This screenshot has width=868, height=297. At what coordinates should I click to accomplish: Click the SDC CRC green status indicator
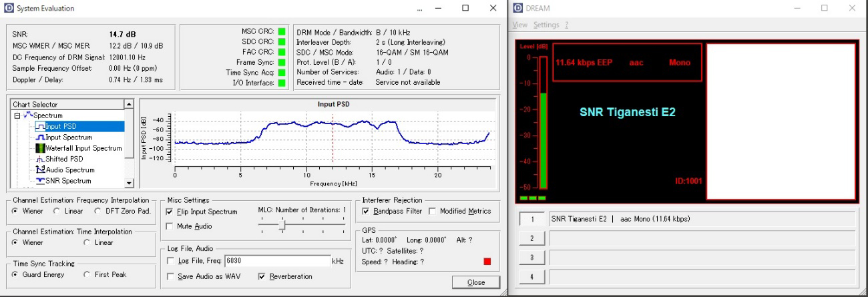point(282,41)
